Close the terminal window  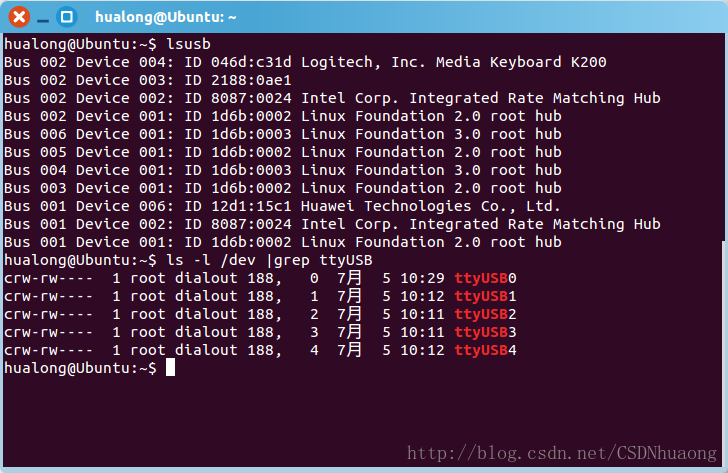19,16
